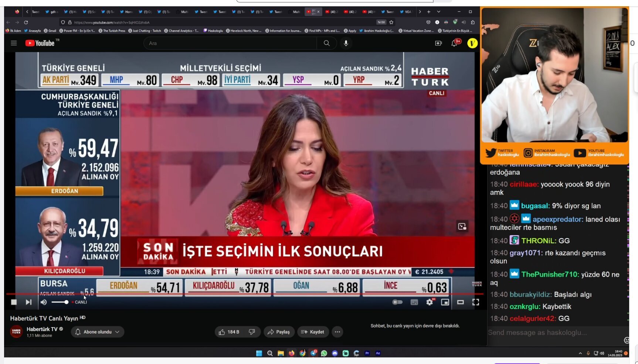This screenshot has width=638, height=364.
Task: Open the Just Chatting - Twitch bookmark
Action: coord(145,31)
